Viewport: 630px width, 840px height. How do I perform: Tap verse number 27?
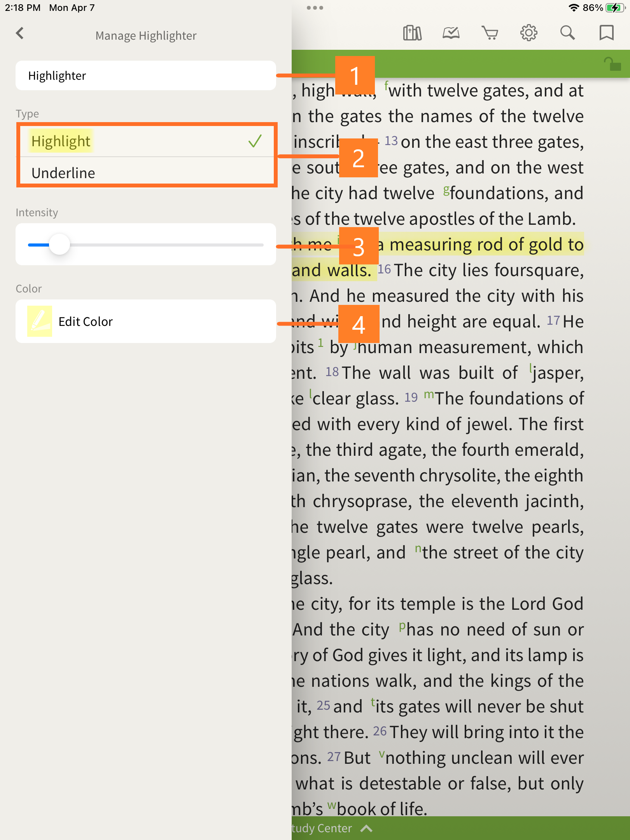pyautogui.click(x=334, y=757)
